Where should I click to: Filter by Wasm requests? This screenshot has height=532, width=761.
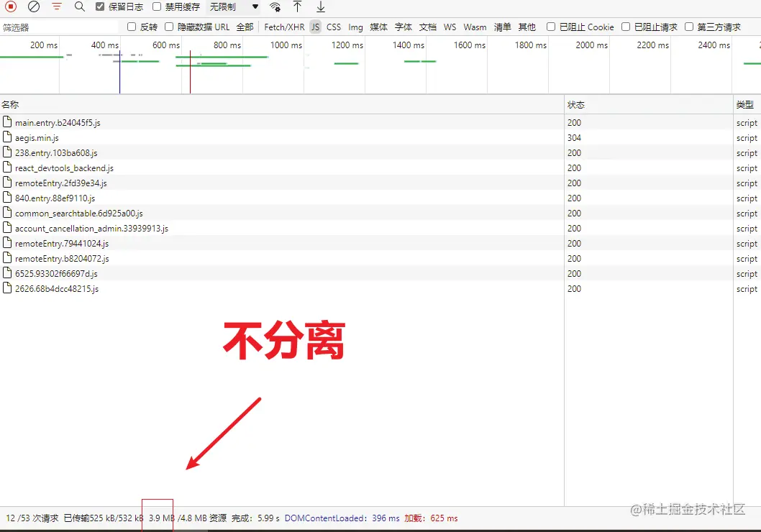(x=475, y=27)
